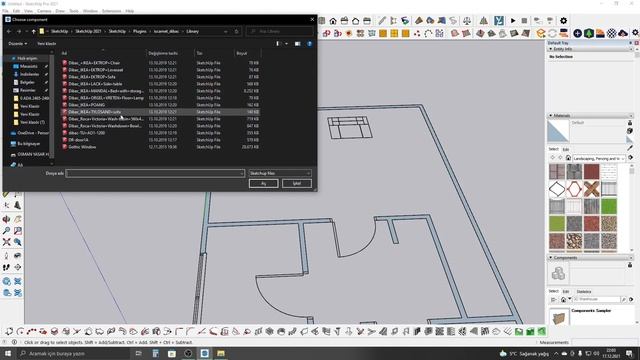Select the Zoom Extents tool in left toolbar
This screenshot has height=360, width=640.
(7, 242)
